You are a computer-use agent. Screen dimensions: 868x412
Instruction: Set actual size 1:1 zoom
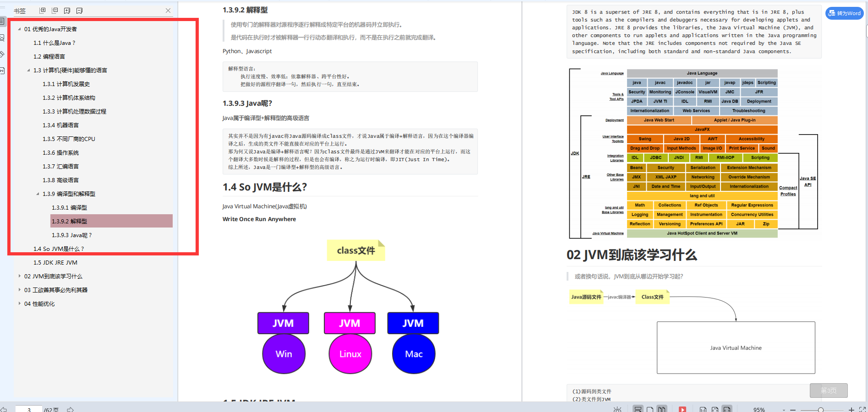click(703, 409)
